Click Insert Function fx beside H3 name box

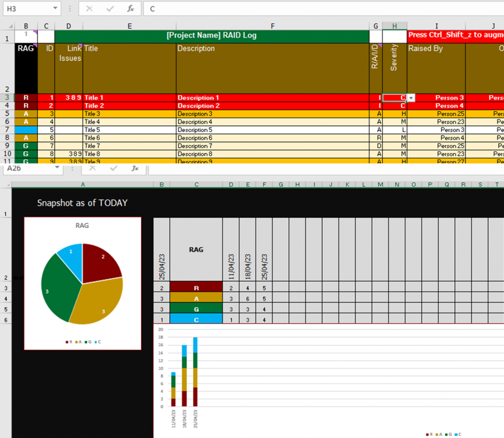click(x=130, y=8)
